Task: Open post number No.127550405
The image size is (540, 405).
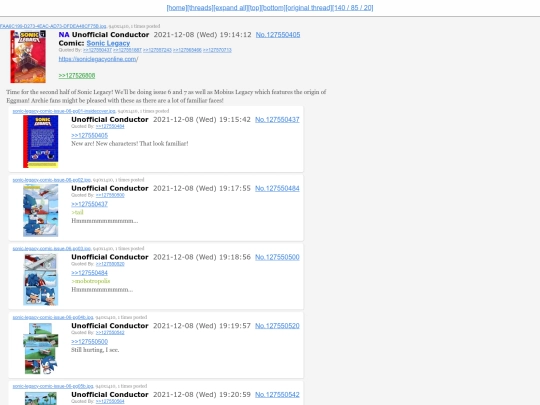Action: coord(278,35)
